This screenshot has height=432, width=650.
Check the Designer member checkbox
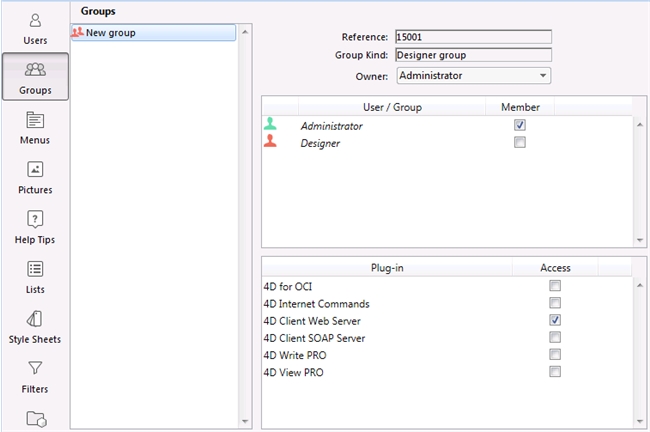point(519,143)
